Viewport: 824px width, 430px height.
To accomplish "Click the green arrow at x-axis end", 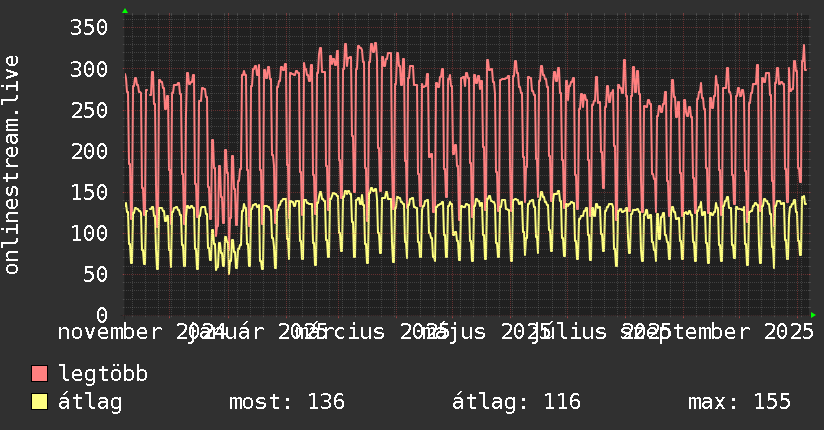I will click(x=813, y=315).
